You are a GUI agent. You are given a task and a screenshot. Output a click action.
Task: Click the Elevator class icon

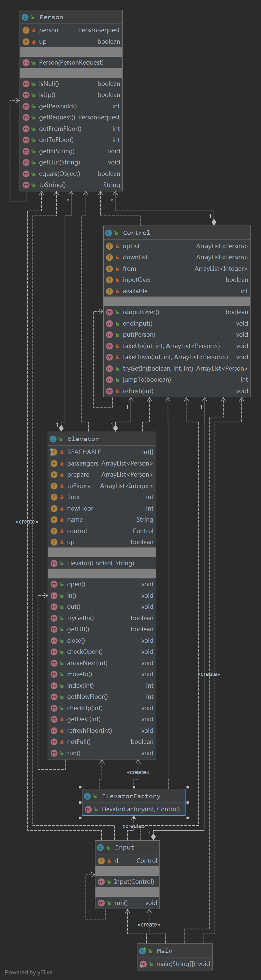coord(53,439)
